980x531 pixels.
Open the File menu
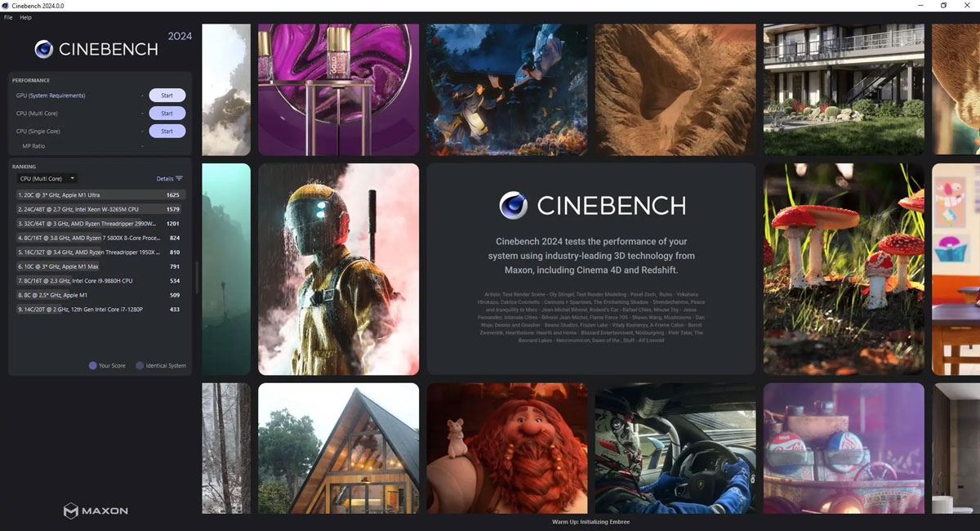(8, 17)
